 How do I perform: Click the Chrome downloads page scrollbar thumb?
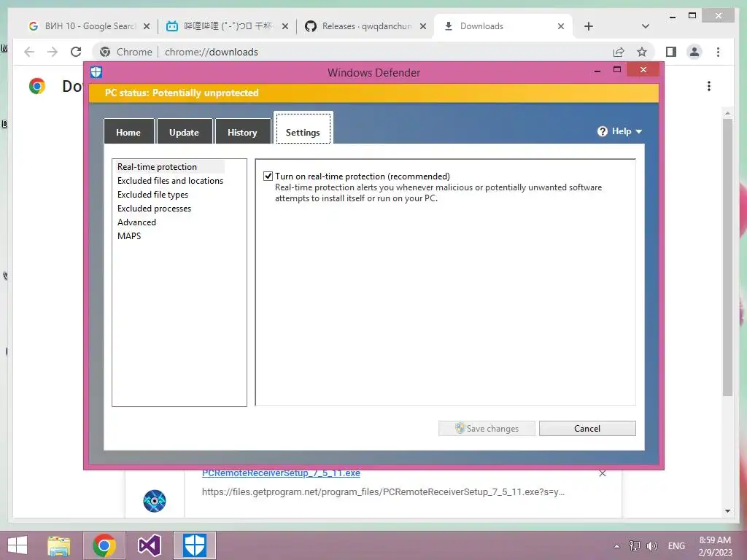[x=727, y=257]
